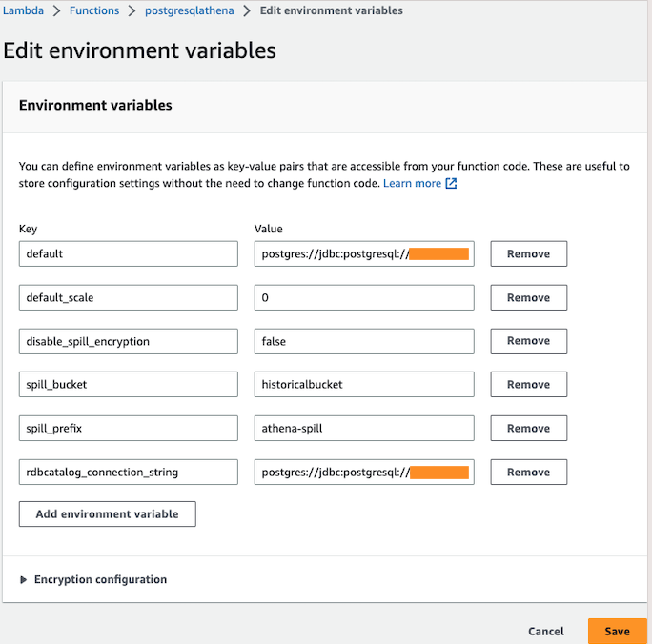Edit the athena-spill value field
Screen dimensions: 652x644
(x=364, y=429)
